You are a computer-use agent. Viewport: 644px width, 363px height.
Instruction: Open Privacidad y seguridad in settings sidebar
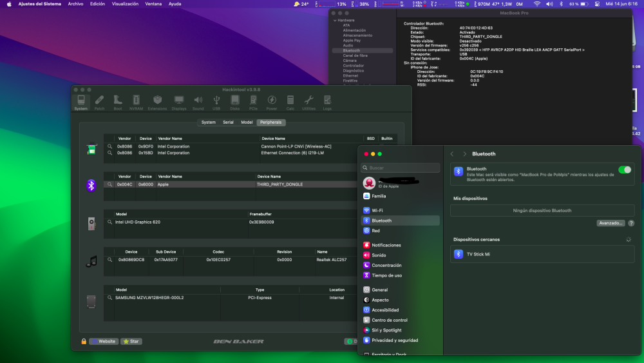pyautogui.click(x=401, y=340)
